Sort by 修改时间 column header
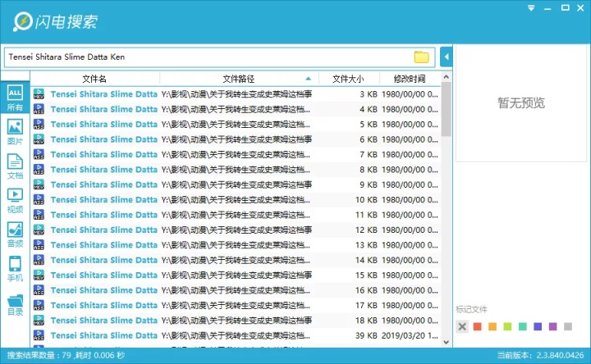591x364 pixels. (410, 79)
